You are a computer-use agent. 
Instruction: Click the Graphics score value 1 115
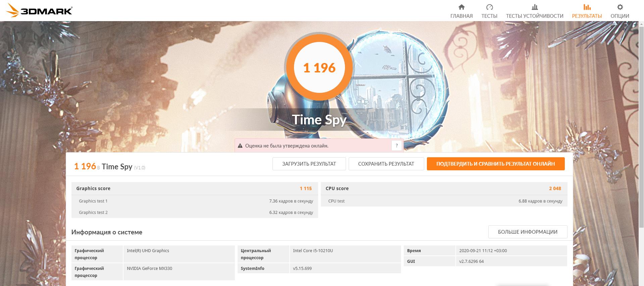pos(306,188)
